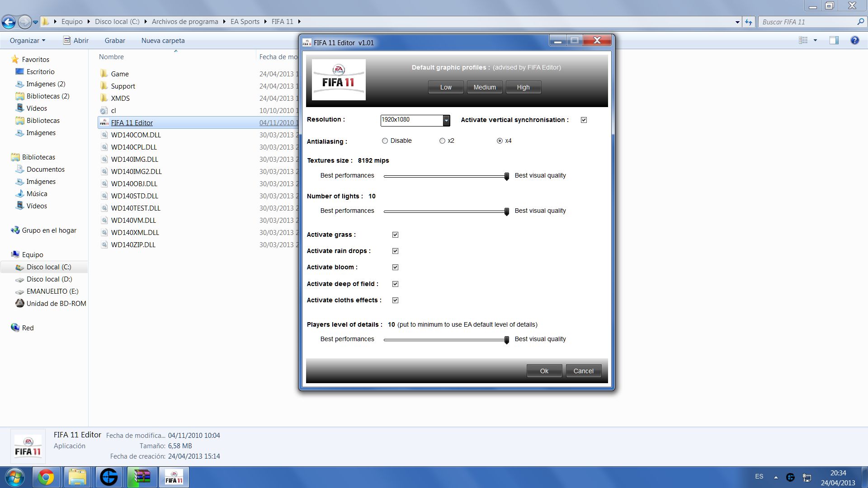868x488 pixels.
Task: Click Abrir in Explorer toolbar
Action: tap(75, 40)
